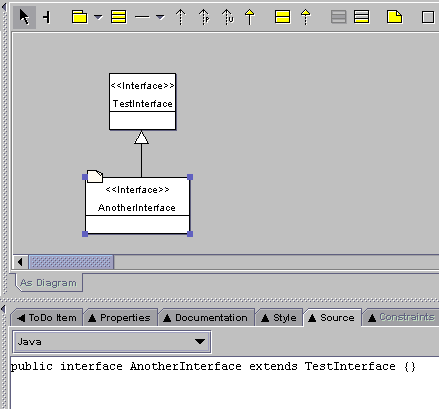
Task: Choose the yellow Package tool
Action: pos(79,17)
